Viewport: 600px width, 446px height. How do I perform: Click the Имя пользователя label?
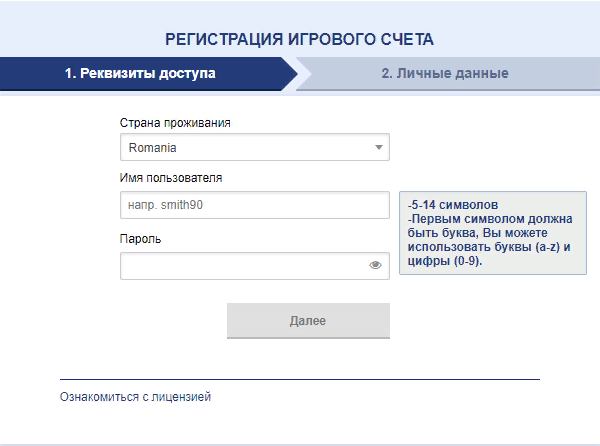point(171,178)
